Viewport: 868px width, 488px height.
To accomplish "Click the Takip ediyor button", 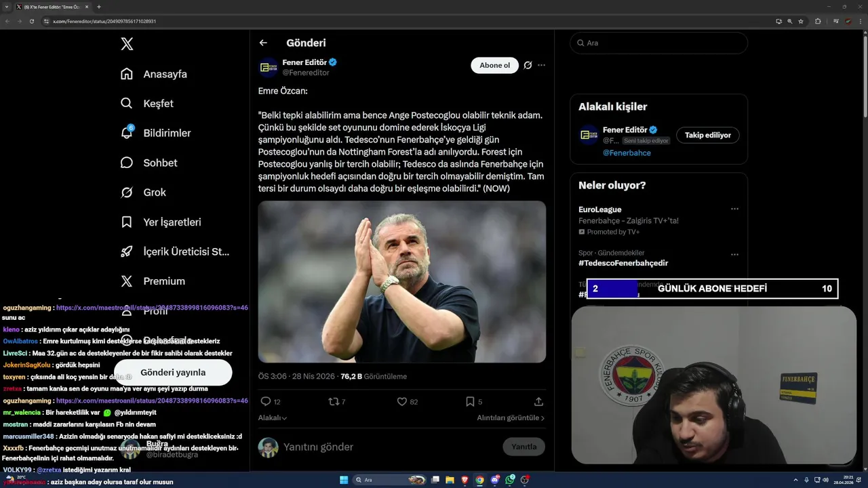I will click(x=707, y=135).
